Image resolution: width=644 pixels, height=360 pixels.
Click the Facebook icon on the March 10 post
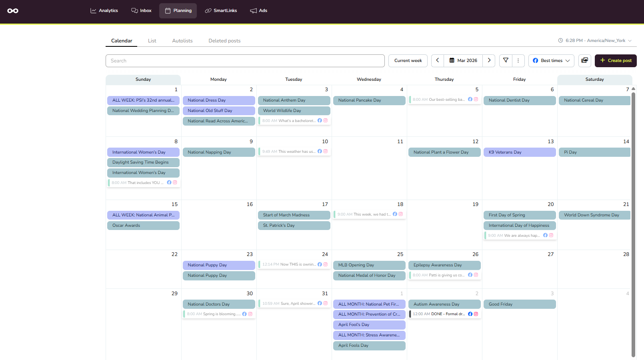point(320,151)
